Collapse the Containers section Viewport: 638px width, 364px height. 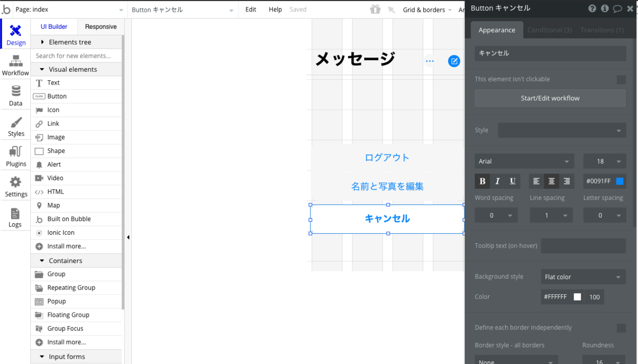click(x=77, y=260)
